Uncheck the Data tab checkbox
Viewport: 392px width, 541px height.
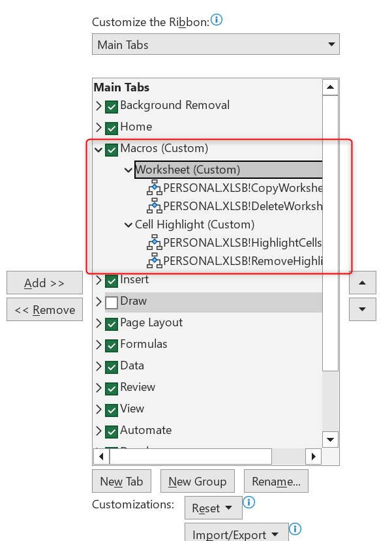[112, 367]
